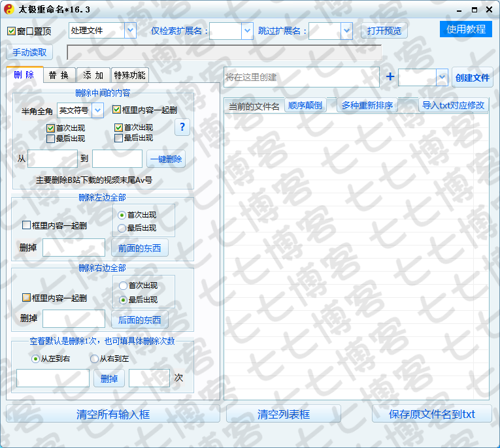Viewport: 500px width, 448px height.
Task: Open the question mark help button
Action: [182, 127]
